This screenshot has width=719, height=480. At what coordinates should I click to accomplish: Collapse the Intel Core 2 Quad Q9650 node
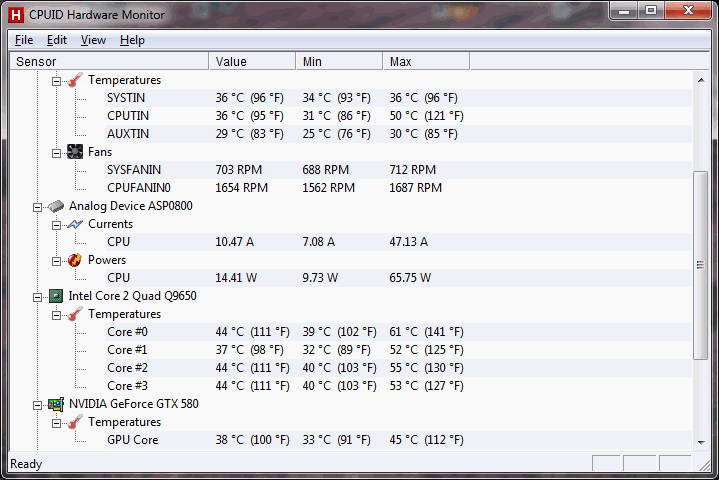pos(38,297)
